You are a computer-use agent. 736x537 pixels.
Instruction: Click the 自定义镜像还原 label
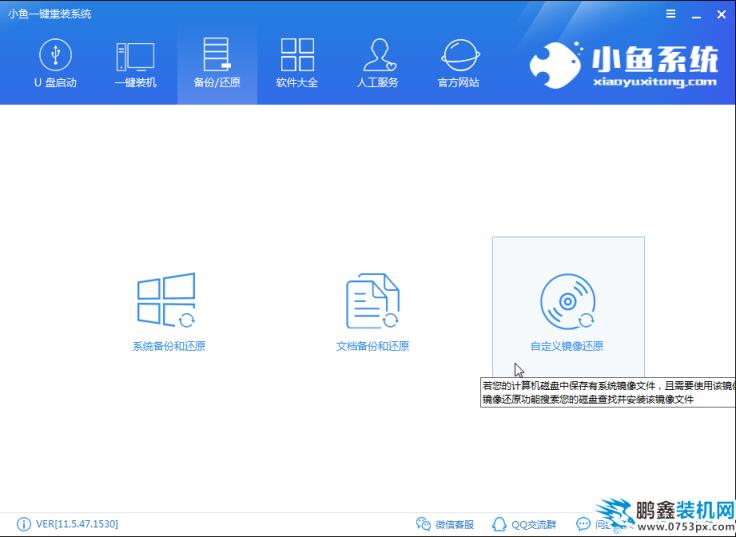coord(567,346)
